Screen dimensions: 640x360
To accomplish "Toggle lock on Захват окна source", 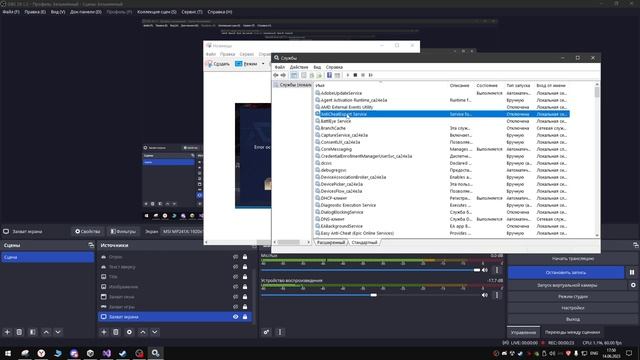I will pos(245,297).
